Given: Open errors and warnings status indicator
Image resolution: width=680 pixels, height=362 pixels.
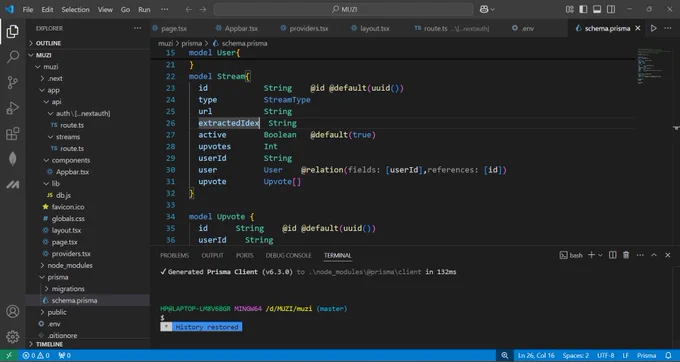Looking at the screenshot, I should [x=36, y=355].
